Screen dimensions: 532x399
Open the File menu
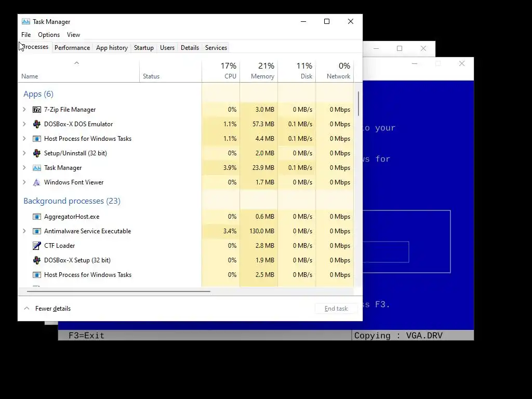tap(26, 35)
